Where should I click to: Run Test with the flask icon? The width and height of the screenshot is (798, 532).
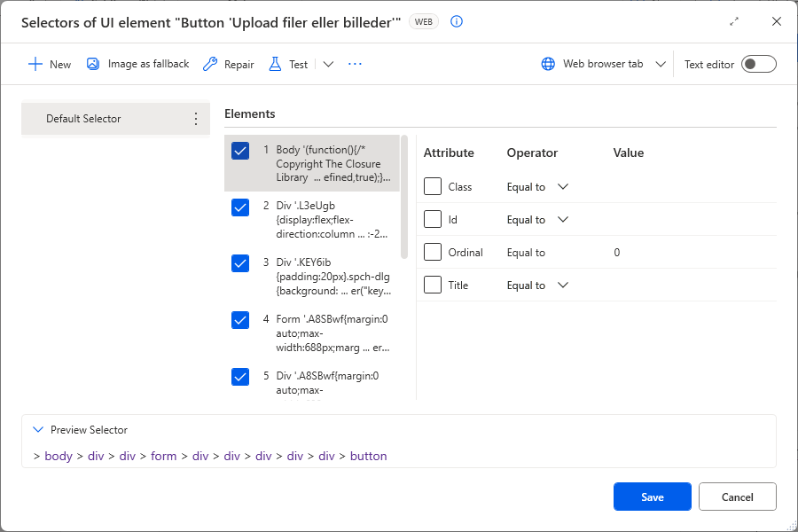coord(275,64)
